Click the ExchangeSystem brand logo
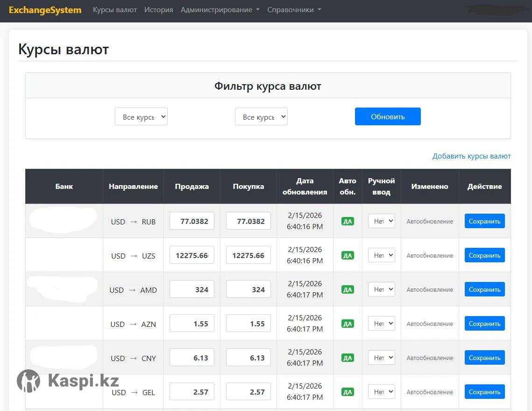This screenshot has height=411, width=532. (45, 10)
